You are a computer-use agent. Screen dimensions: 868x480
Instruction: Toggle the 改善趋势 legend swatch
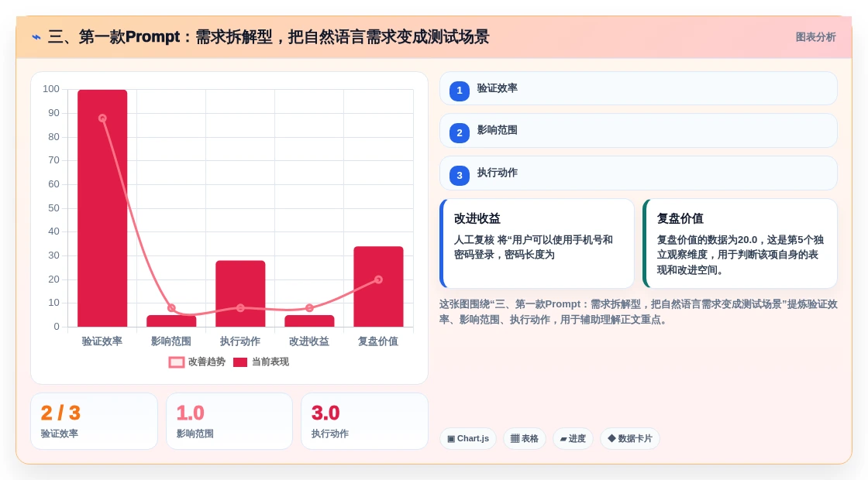coord(177,362)
